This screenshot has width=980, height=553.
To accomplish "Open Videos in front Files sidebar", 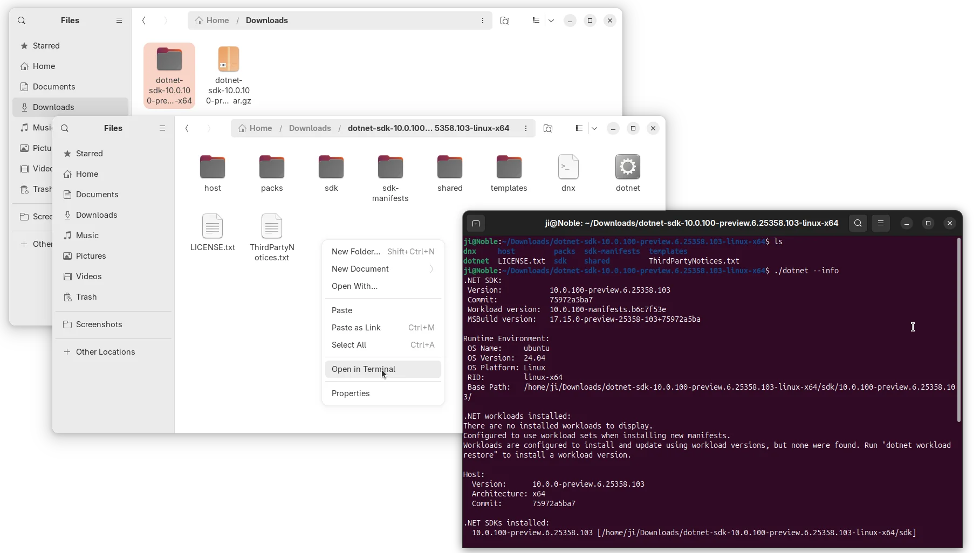I will [113, 276].
